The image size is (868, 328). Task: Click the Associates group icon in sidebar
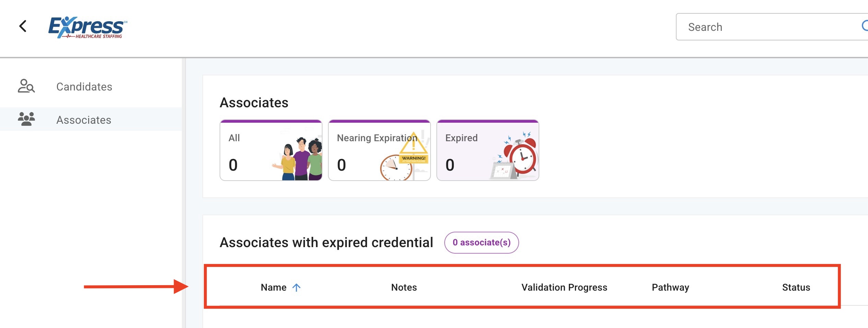[26, 119]
